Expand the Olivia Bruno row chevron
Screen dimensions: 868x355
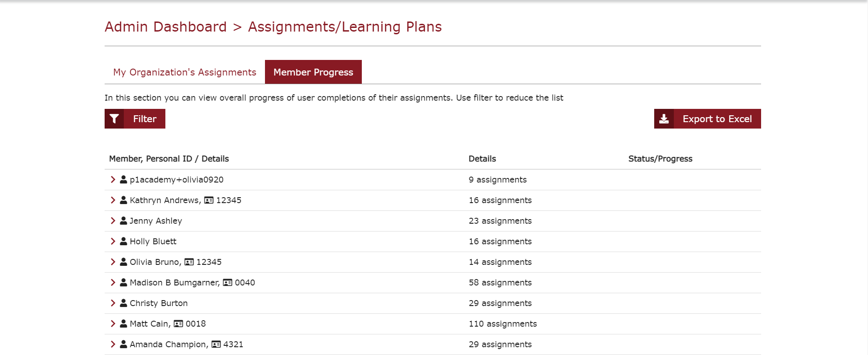point(113,262)
